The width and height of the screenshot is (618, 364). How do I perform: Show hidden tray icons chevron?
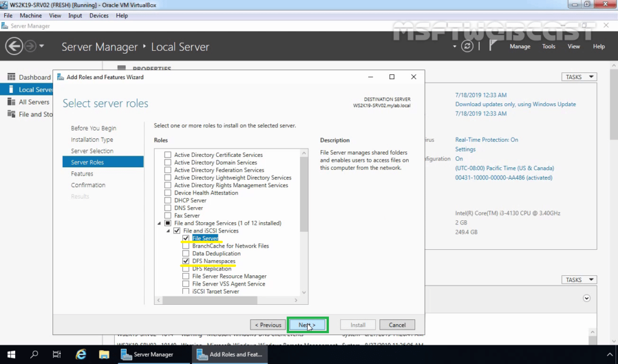[x=610, y=354]
